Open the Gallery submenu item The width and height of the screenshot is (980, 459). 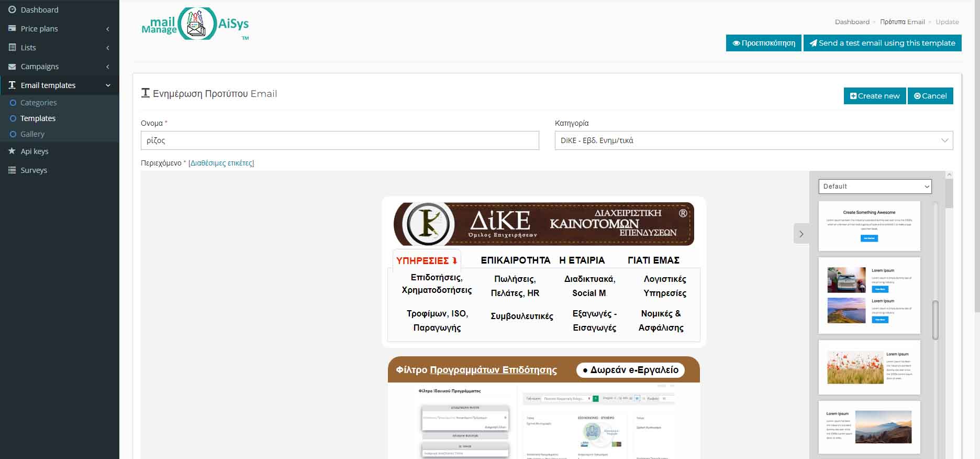pos(32,134)
